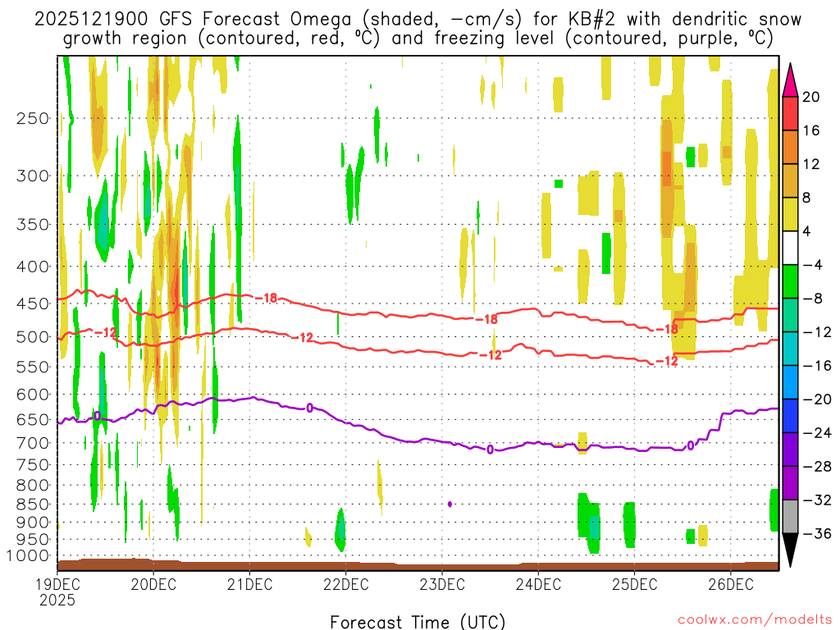Click the Forecast Time (UTC) axis title
The image size is (840, 630).
[418, 622]
